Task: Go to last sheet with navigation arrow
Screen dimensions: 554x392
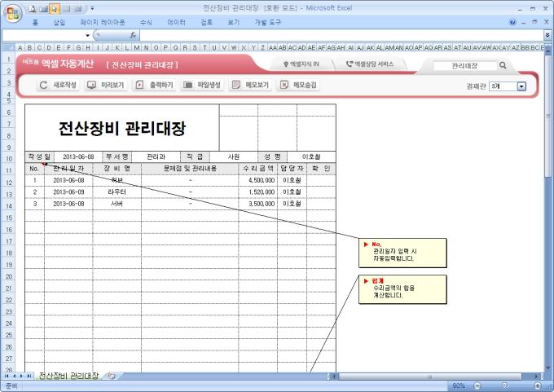Action: pyautogui.click(x=29, y=376)
